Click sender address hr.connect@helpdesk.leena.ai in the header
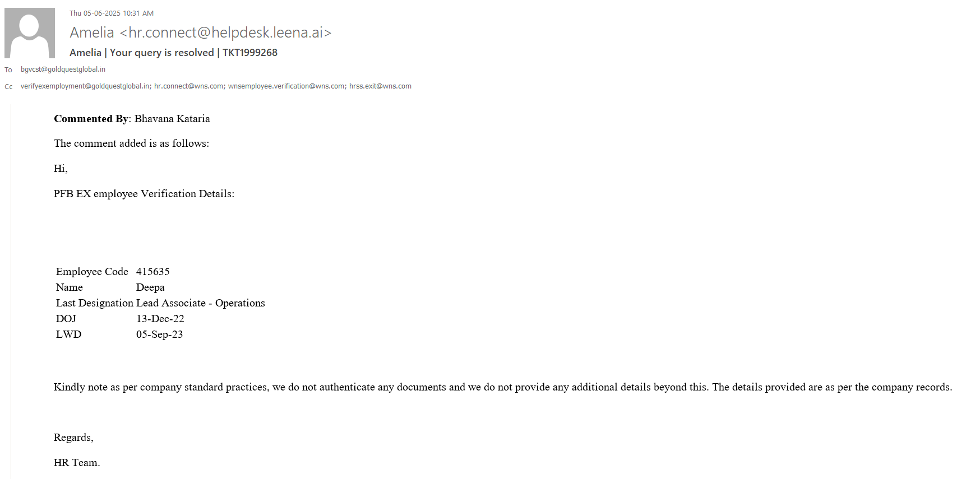This screenshot has width=980, height=479. [x=226, y=32]
